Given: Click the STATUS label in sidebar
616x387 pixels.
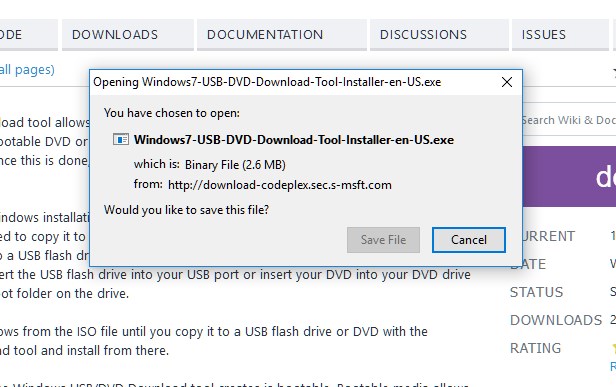Looking at the screenshot, I should click(537, 292).
